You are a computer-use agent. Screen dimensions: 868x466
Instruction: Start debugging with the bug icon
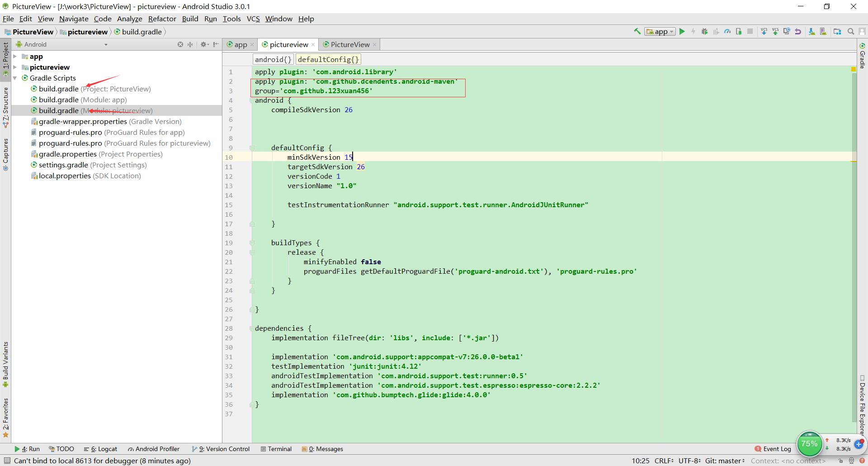pos(704,31)
